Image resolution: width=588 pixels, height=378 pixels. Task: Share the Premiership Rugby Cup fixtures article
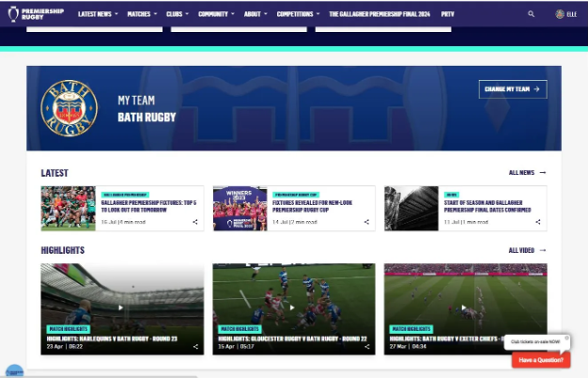(x=366, y=222)
